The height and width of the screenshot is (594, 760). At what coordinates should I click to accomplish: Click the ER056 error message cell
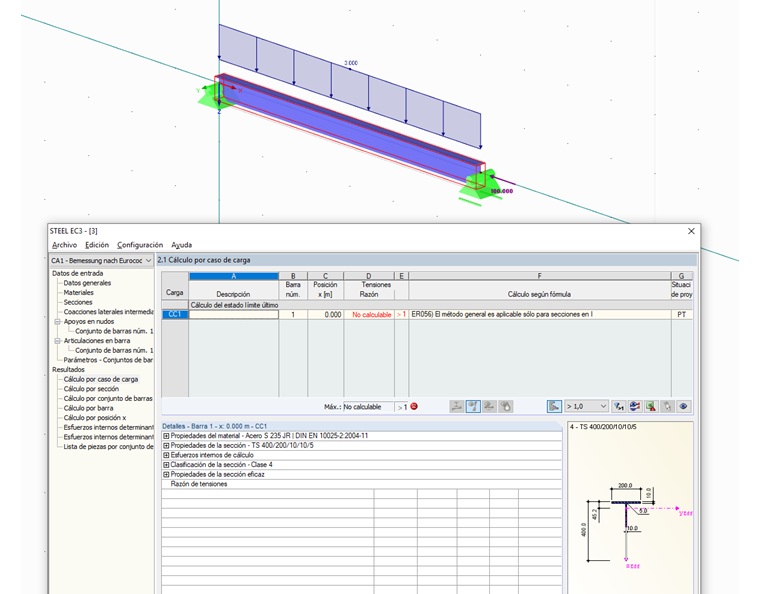tap(540, 314)
